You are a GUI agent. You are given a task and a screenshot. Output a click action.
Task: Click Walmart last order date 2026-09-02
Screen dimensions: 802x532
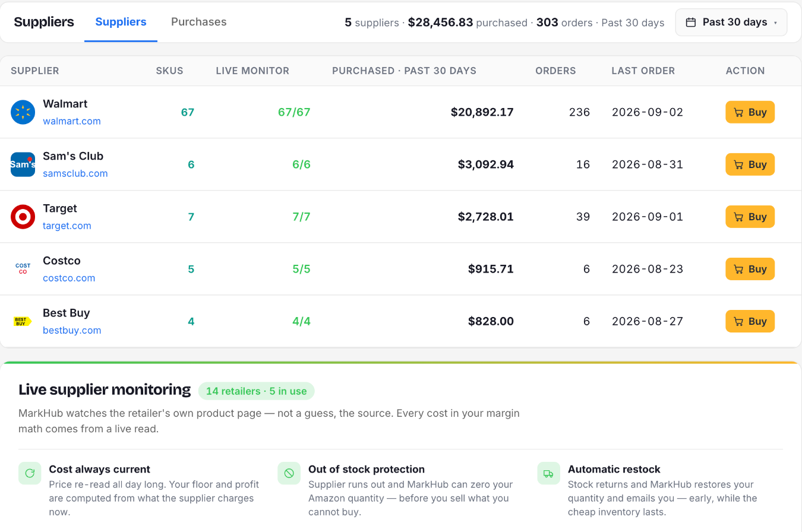648,112
